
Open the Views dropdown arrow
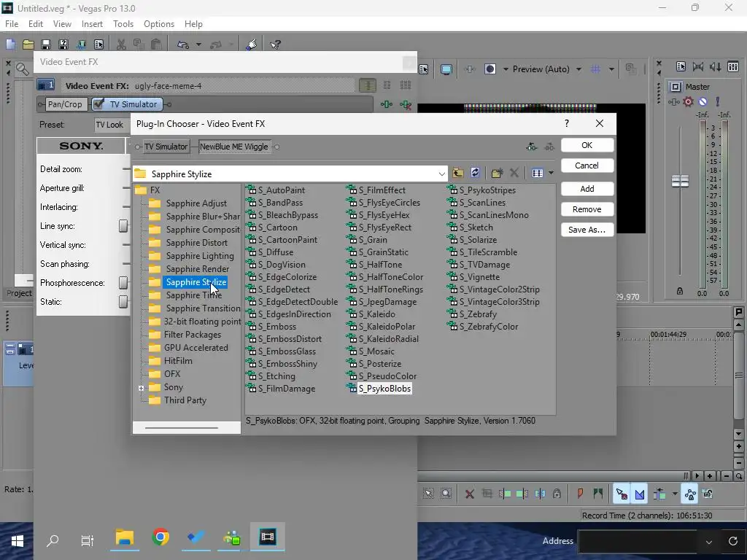pyautogui.click(x=551, y=173)
